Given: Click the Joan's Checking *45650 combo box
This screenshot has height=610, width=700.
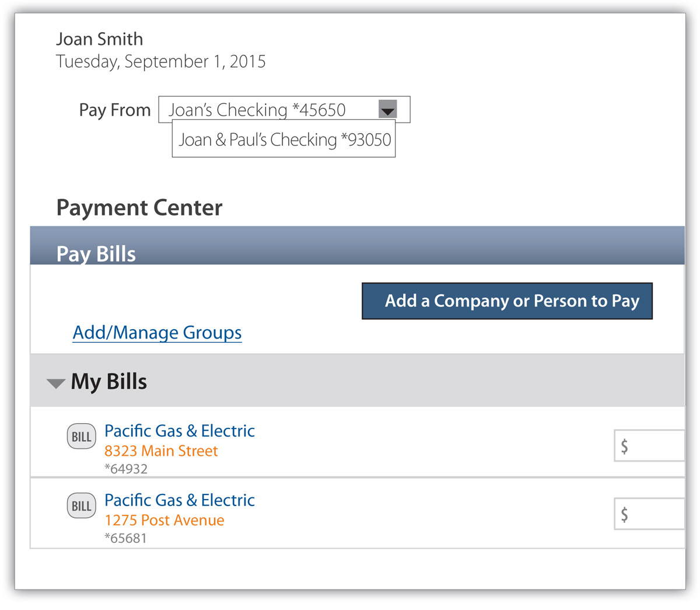Looking at the screenshot, I should 284,109.
